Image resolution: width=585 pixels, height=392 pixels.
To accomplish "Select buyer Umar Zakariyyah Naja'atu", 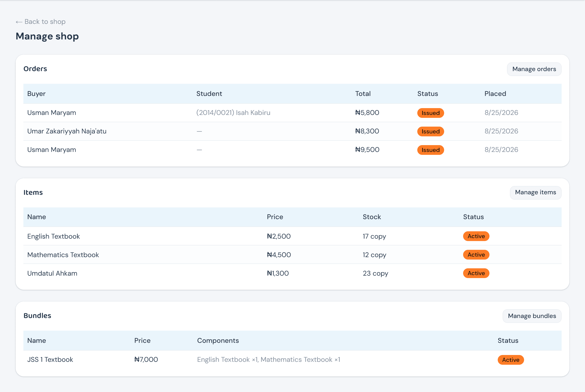I will point(67,131).
